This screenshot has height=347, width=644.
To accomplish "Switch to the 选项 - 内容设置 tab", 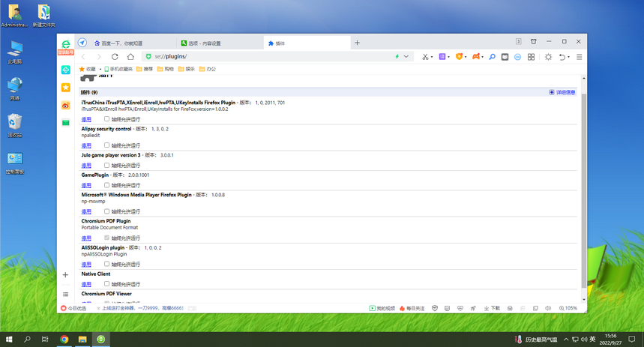I will [220, 43].
